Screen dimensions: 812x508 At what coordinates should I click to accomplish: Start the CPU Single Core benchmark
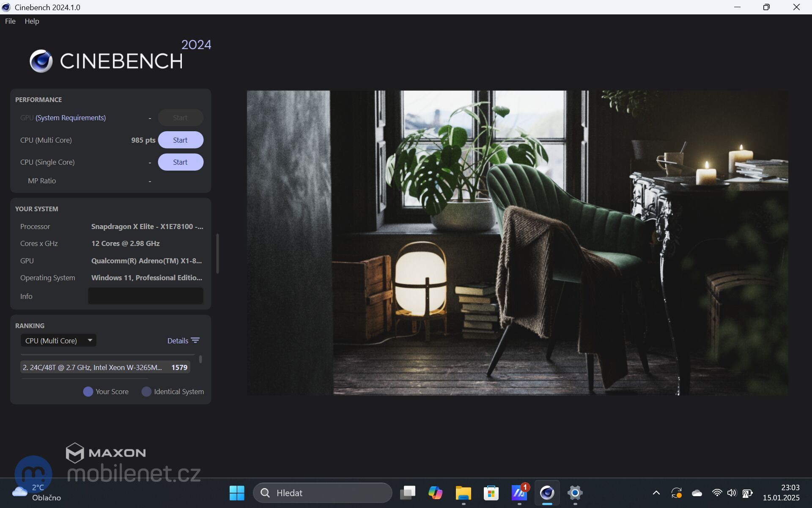click(x=180, y=162)
